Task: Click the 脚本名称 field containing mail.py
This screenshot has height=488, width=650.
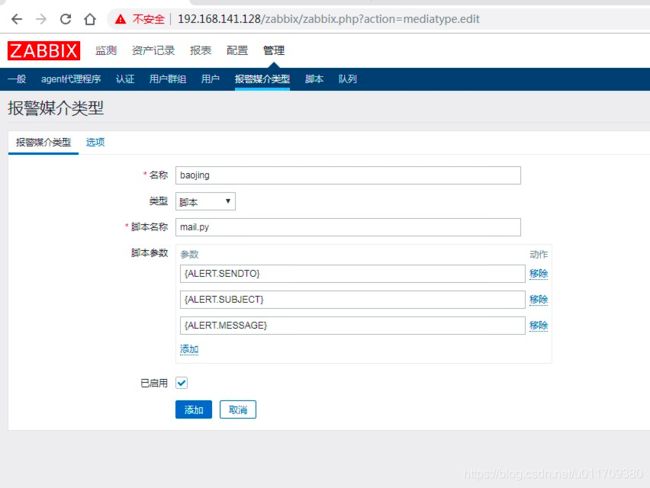Action: point(348,227)
